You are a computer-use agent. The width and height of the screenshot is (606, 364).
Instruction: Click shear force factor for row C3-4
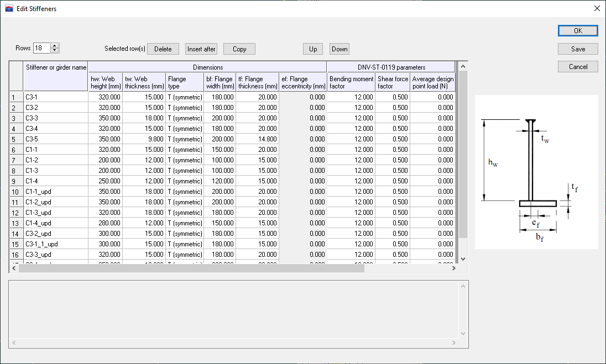click(x=393, y=129)
